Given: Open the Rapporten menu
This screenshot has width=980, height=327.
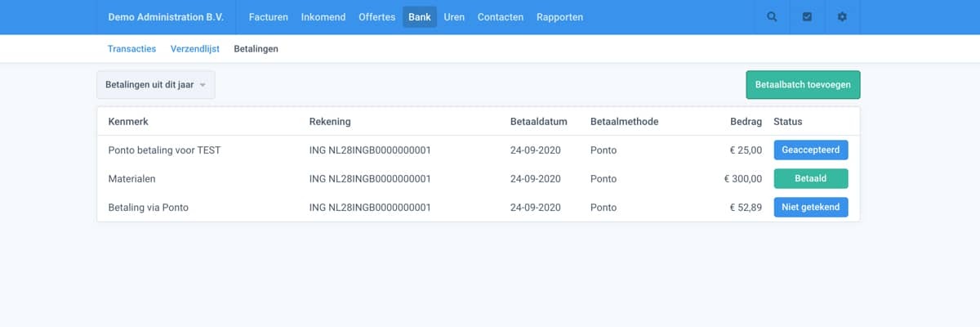Looking at the screenshot, I should tap(560, 17).
